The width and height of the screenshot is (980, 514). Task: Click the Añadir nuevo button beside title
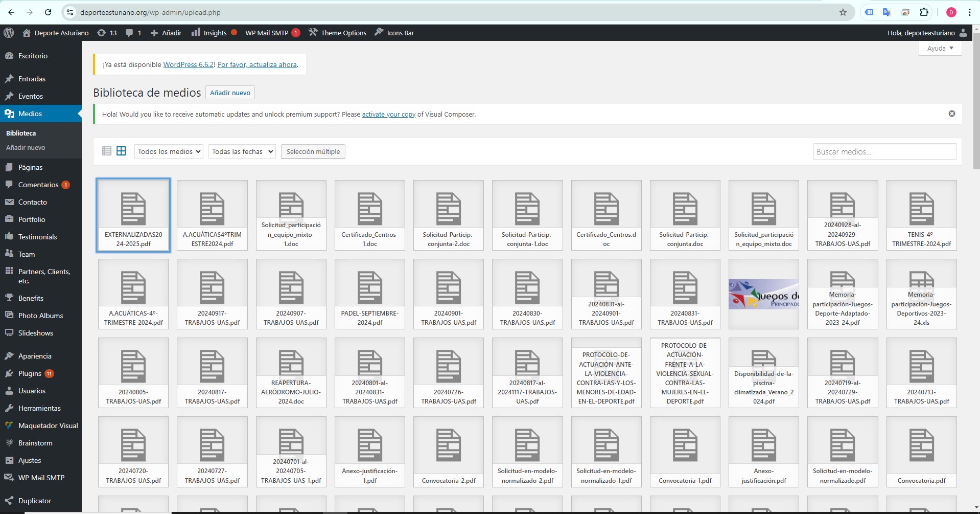tap(230, 93)
